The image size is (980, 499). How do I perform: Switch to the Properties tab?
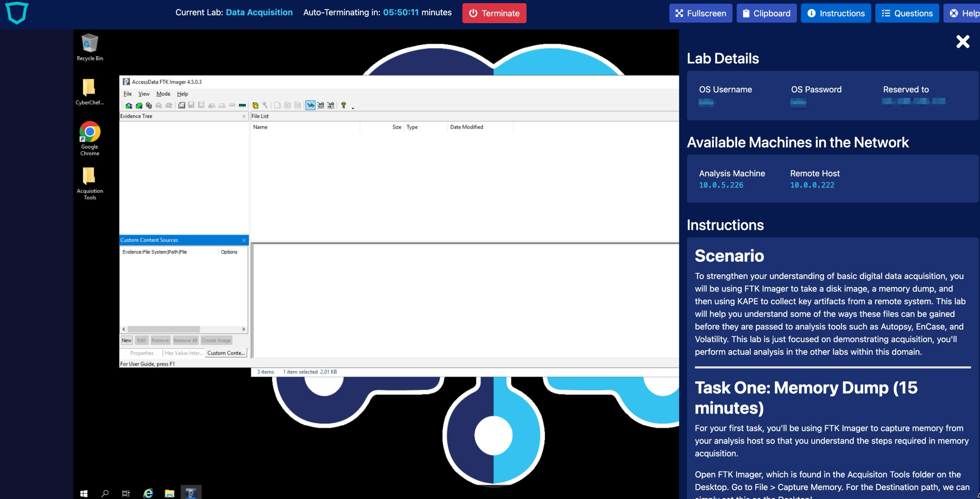coord(142,353)
